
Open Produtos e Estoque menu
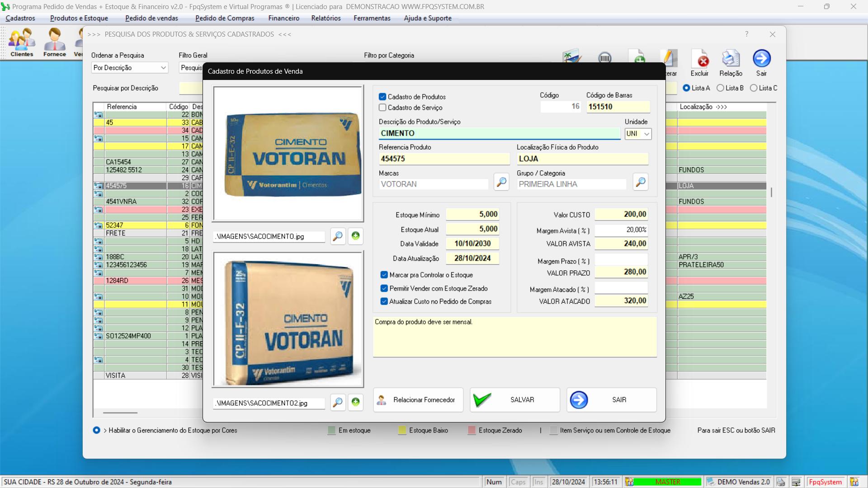coord(79,18)
